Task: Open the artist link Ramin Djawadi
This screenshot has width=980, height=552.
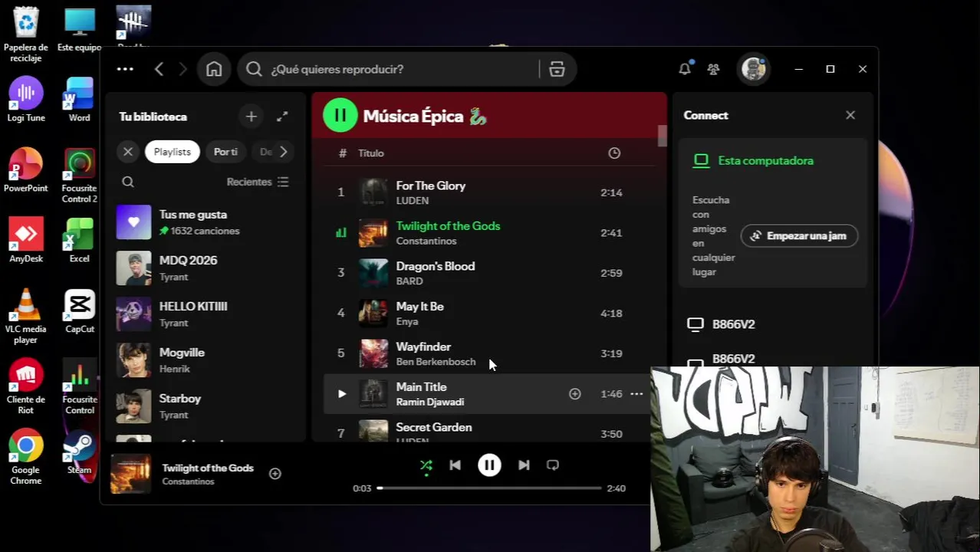Action: tap(429, 402)
